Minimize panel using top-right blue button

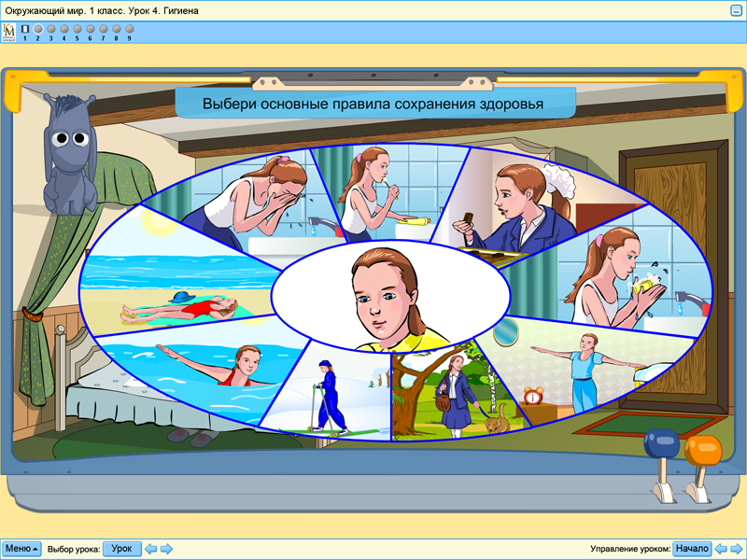(737, 10)
